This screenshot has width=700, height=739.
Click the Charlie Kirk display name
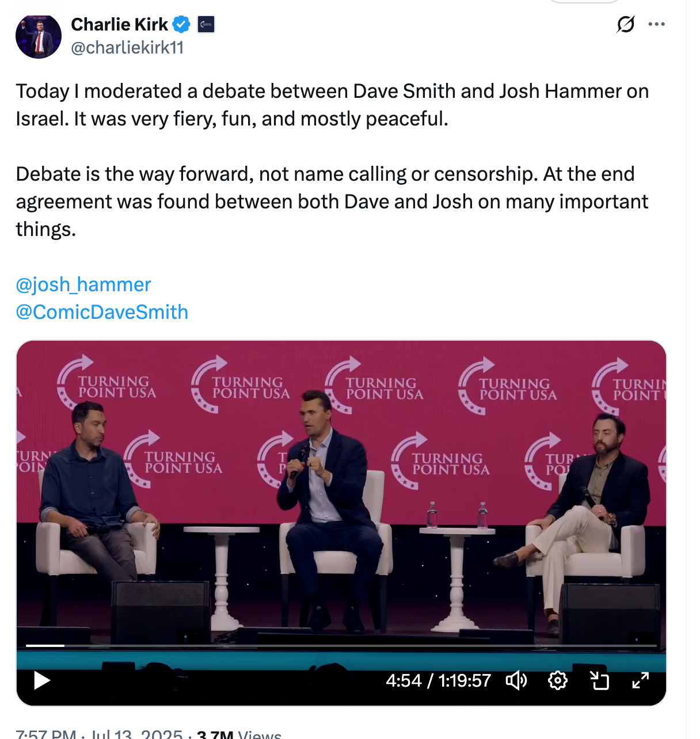click(119, 24)
